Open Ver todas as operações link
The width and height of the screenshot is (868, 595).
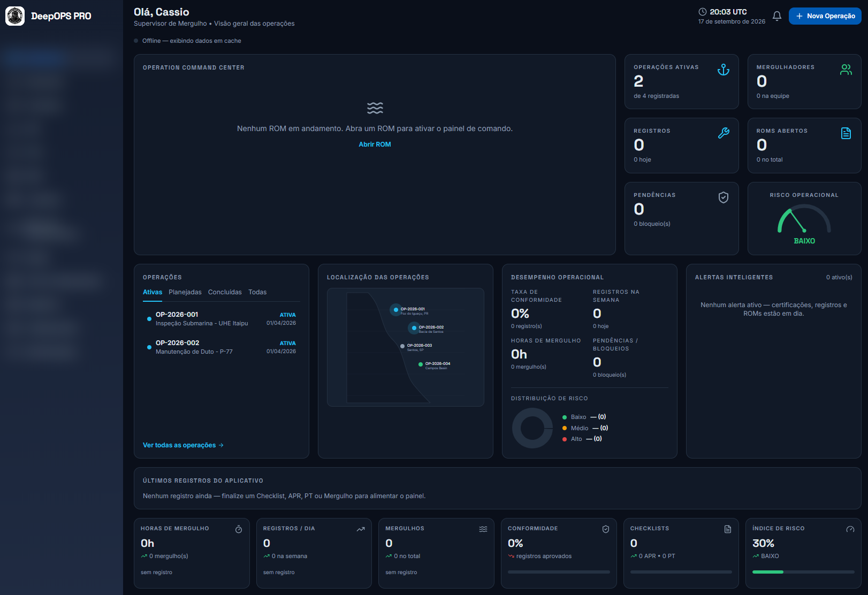pyautogui.click(x=183, y=445)
